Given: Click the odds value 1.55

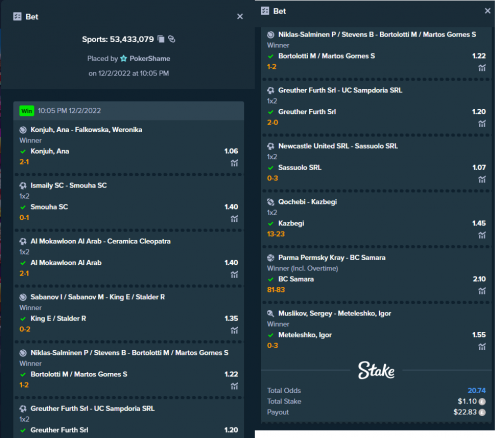Looking at the screenshot, I should [479, 335].
